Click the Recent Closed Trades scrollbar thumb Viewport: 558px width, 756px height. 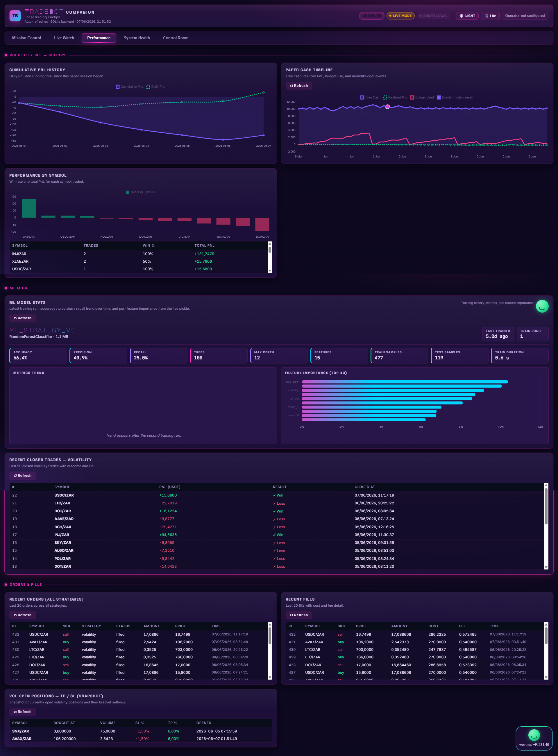tap(546, 506)
